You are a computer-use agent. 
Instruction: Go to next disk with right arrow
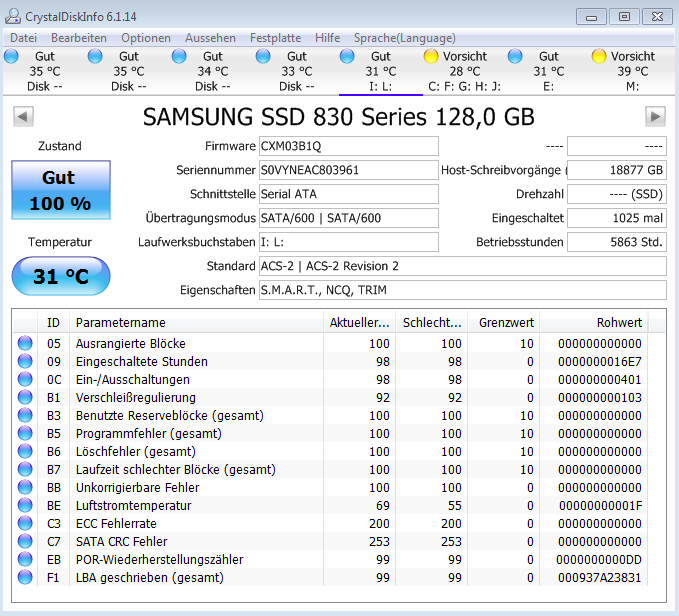(x=655, y=116)
